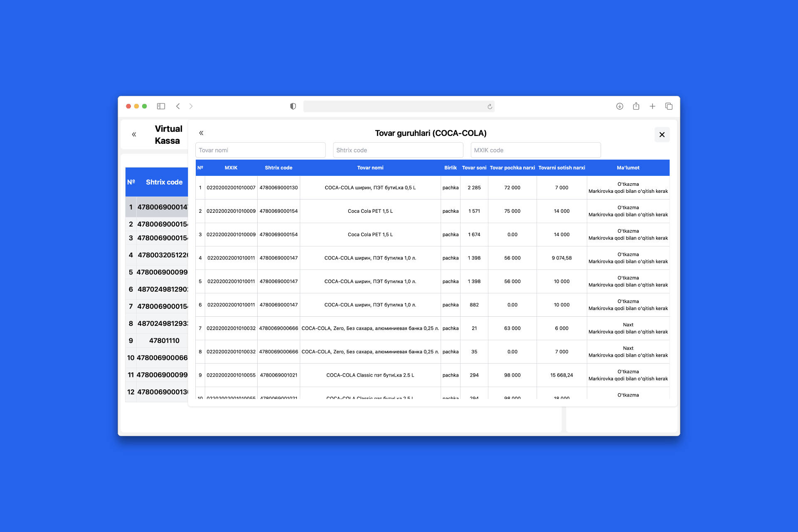Click pack price 63 000
Screen dimensions: 798x532
coord(512,328)
